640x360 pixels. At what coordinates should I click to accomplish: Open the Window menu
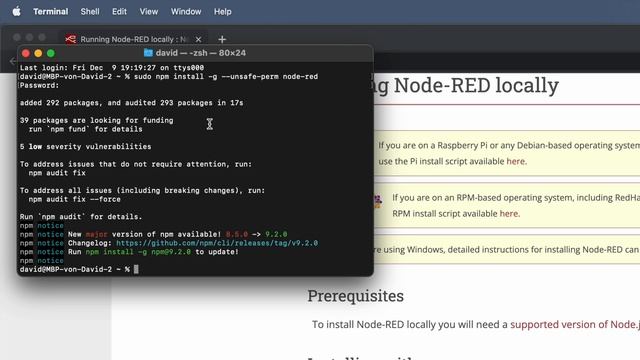tap(186, 11)
